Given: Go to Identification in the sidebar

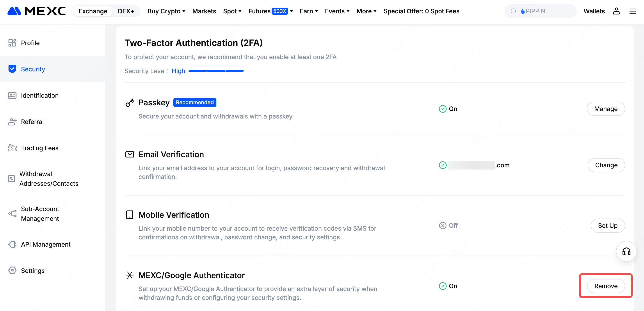Looking at the screenshot, I should pos(39,95).
